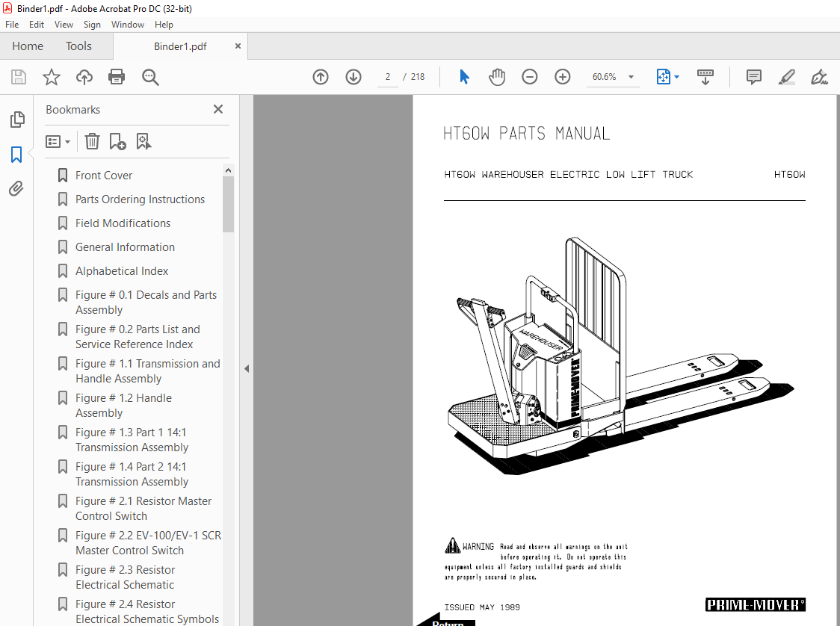Open Figure # 2.3 Resistor Electrical Schematic

(125, 577)
